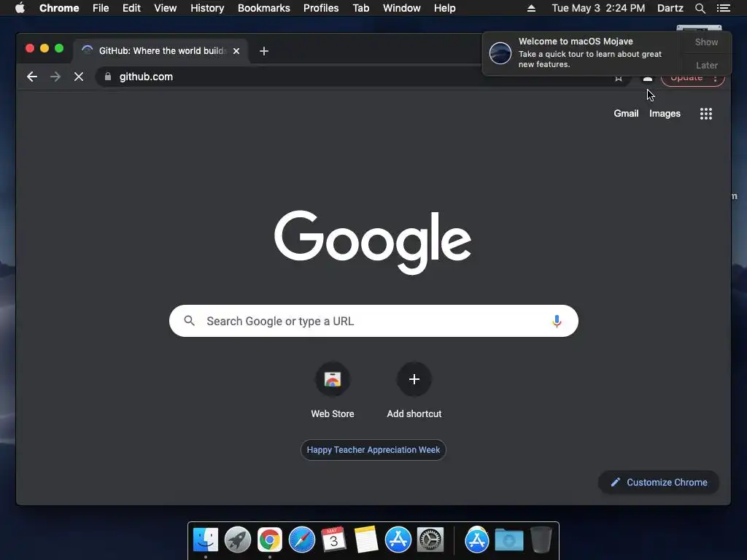Open the Window menu

click(x=402, y=8)
